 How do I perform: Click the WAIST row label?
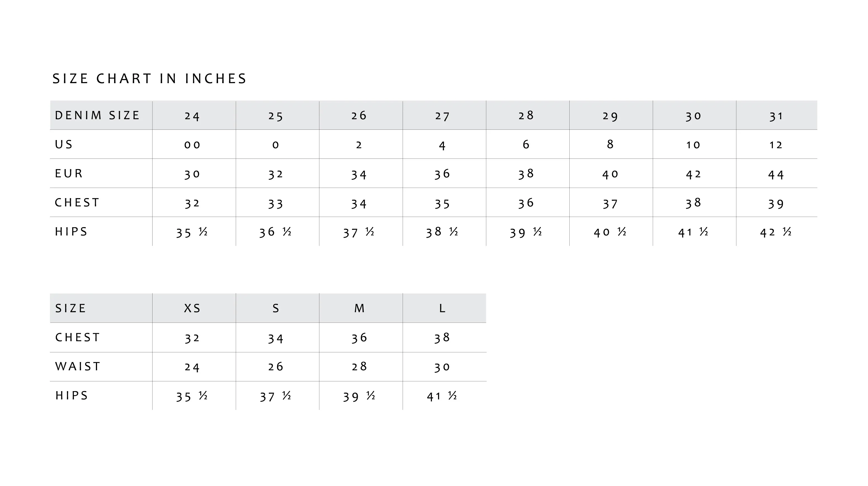tap(78, 366)
